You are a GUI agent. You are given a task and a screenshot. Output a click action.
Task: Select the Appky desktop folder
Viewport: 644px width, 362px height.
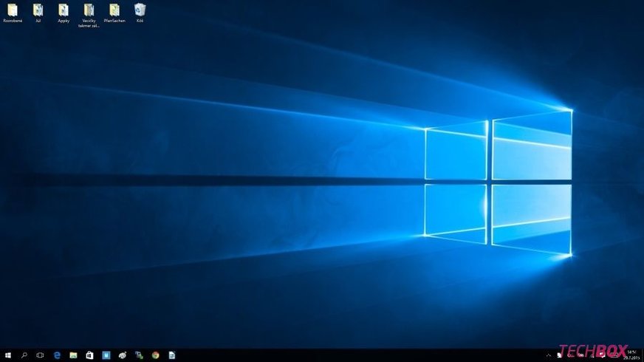(x=64, y=12)
